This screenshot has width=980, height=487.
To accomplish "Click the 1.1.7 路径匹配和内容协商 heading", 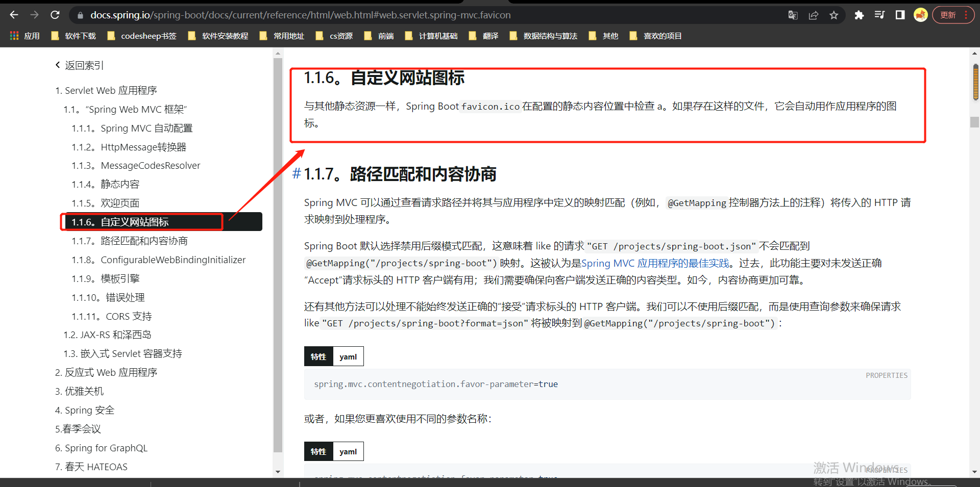I will click(x=400, y=174).
